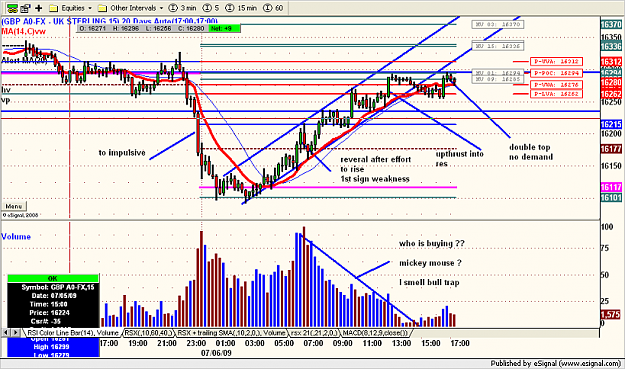
Task: Click the 16370 price axis marker
Action: pyautogui.click(x=611, y=25)
